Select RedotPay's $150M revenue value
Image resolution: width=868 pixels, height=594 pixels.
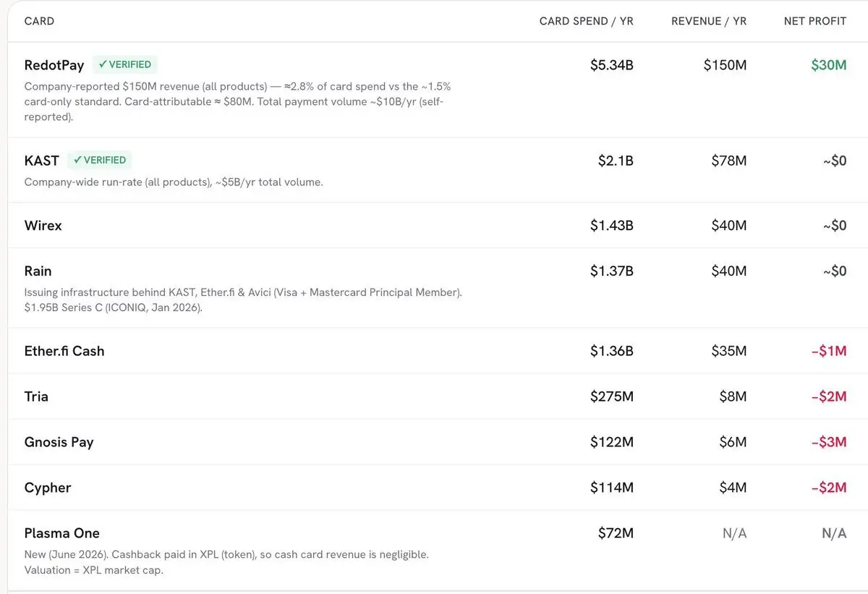726,65
